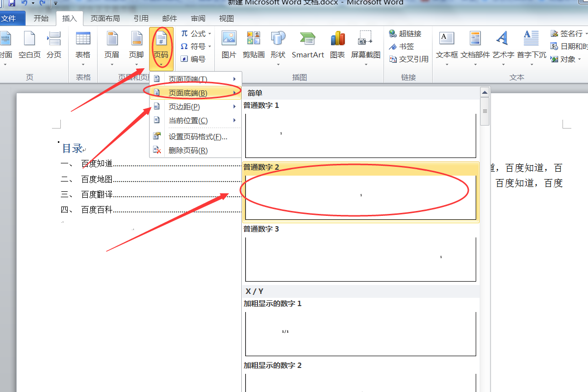588x392 pixels.
Task: Insert a Hyperlink (超链接)
Action: click(x=405, y=34)
